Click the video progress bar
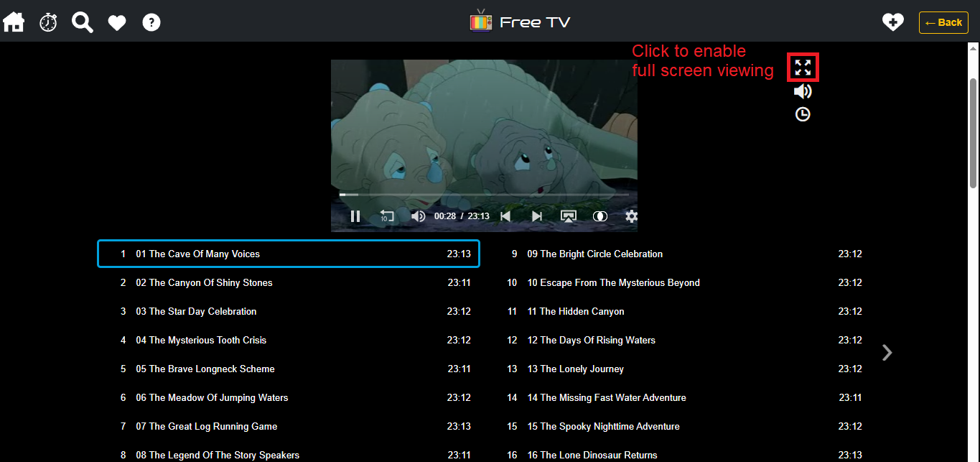This screenshot has width=980, height=462. (x=484, y=194)
